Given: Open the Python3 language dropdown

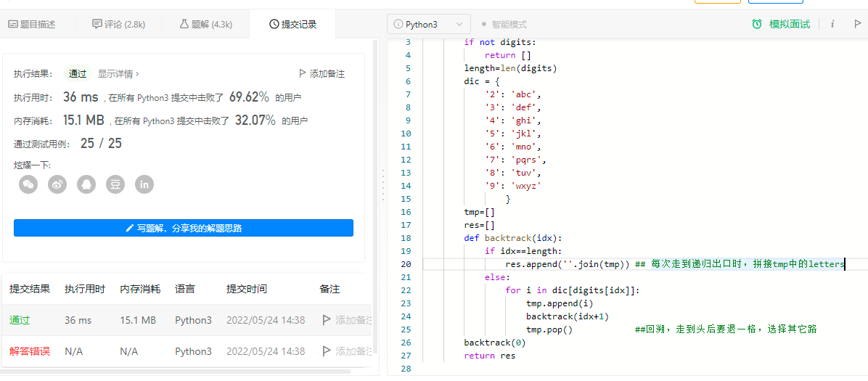Looking at the screenshot, I should (x=429, y=25).
